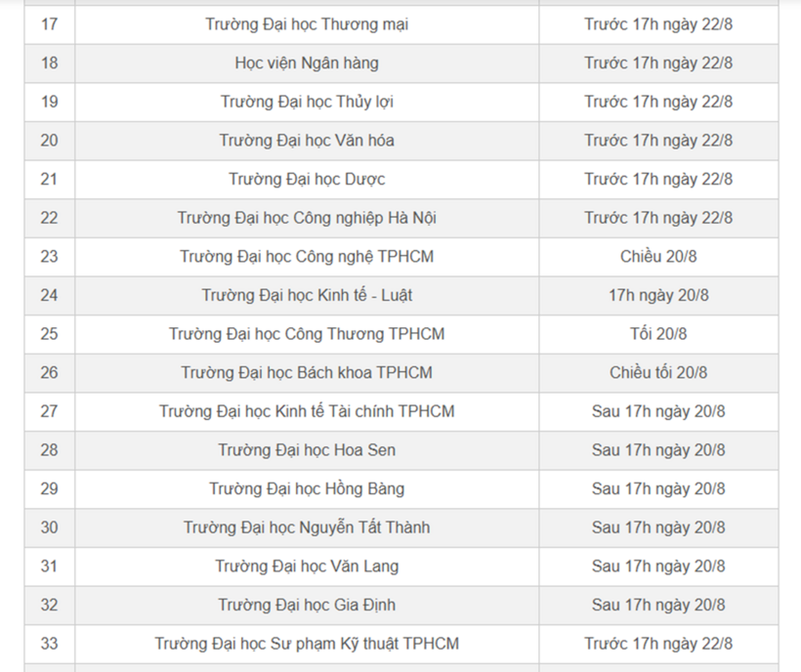This screenshot has height=672, width=801.
Task: Click row number 26 cell
Action: point(50,373)
